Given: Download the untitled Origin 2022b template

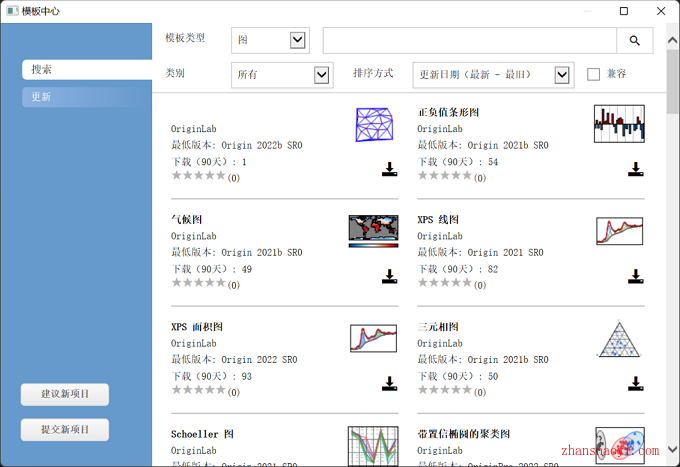Looking at the screenshot, I should 389,169.
